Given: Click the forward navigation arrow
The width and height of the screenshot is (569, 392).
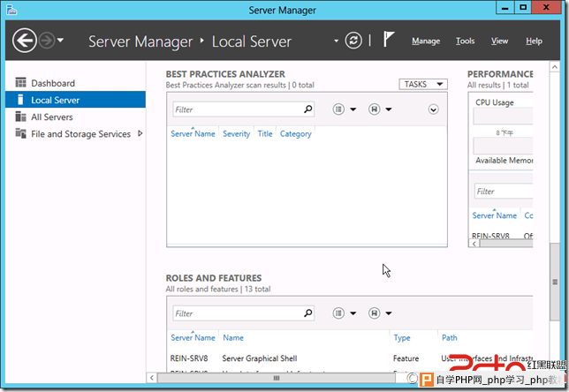Looking at the screenshot, I should (x=47, y=41).
